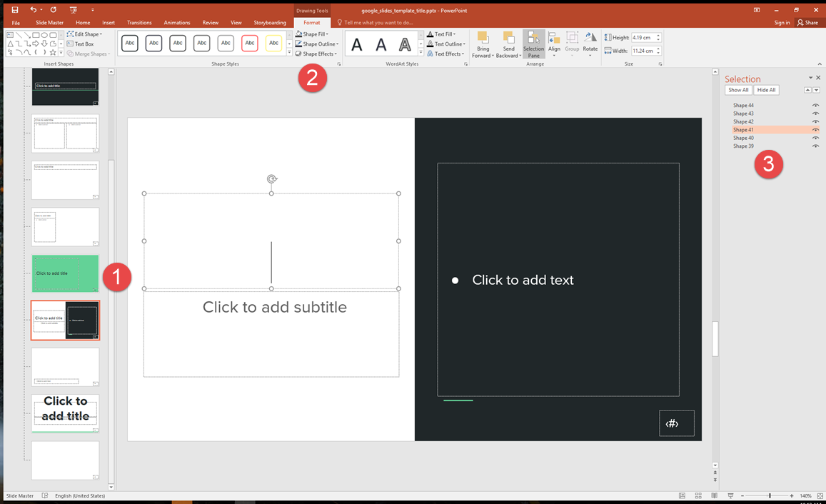
Task: Select the Rectangle shape tool
Action: [34, 35]
